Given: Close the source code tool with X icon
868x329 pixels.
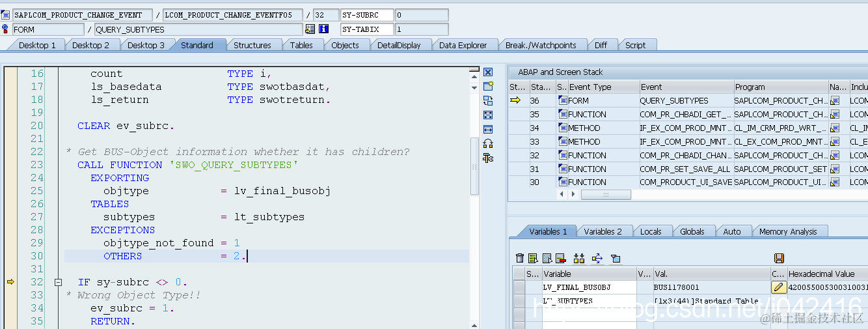Looking at the screenshot, I should (488, 72).
